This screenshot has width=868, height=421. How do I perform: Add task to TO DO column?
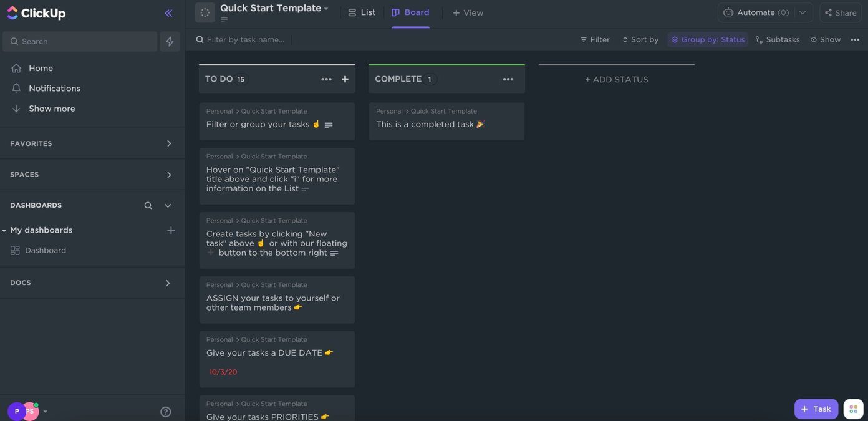(x=345, y=79)
